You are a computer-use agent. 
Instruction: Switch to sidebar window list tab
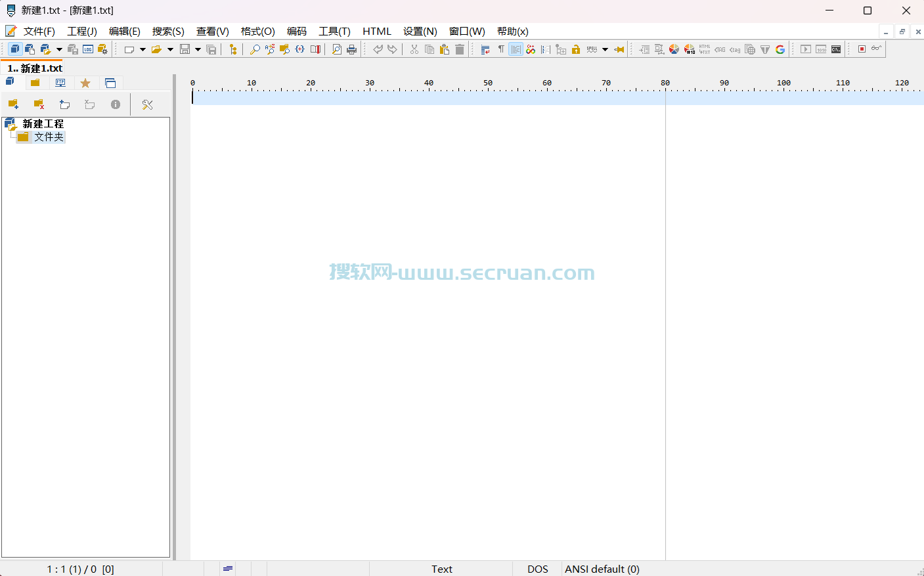point(110,83)
